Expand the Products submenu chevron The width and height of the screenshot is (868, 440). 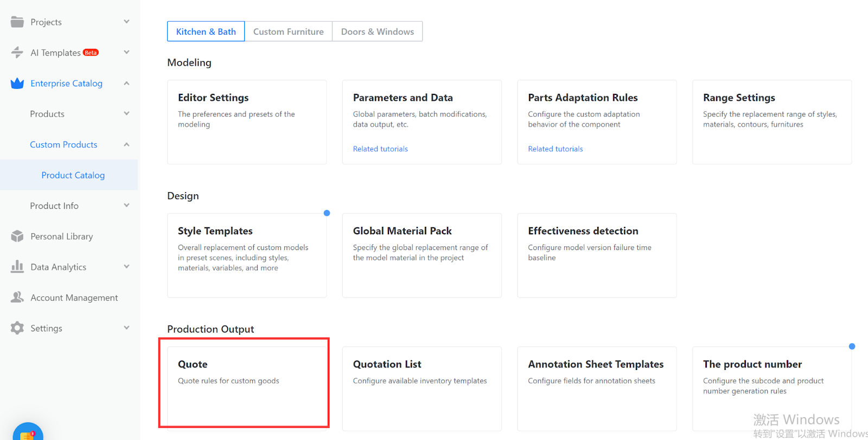pyautogui.click(x=126, y=114)
